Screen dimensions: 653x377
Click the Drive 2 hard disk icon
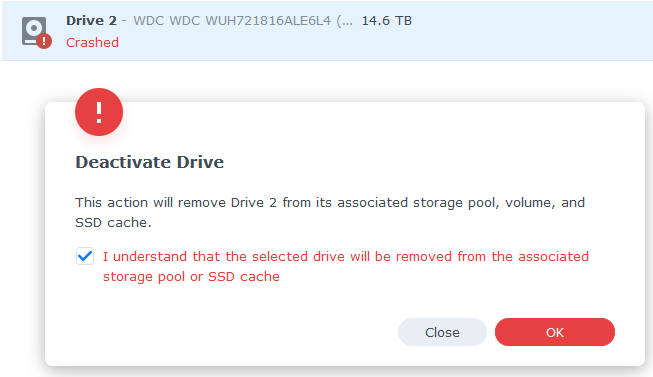[x=35, y=31]
